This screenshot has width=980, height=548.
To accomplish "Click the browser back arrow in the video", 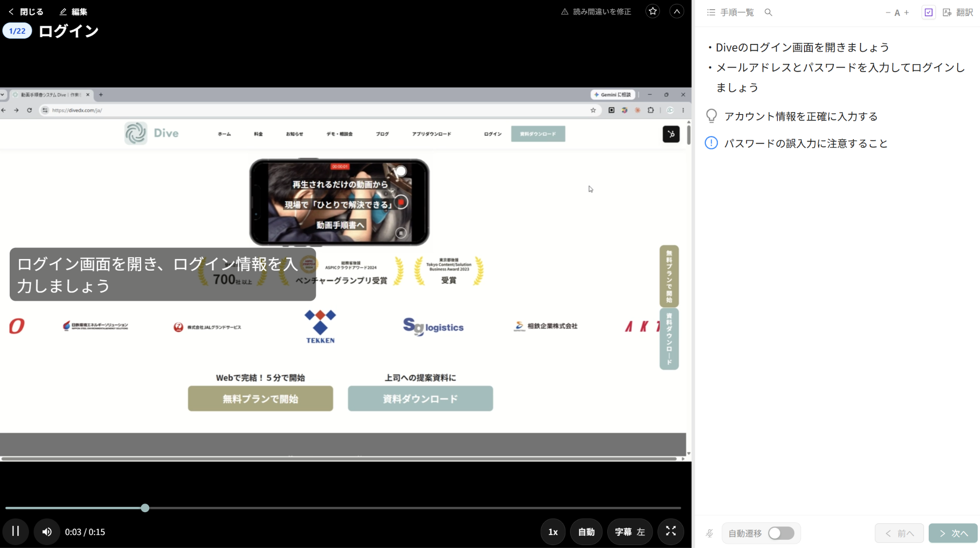I will pos(4,110).
